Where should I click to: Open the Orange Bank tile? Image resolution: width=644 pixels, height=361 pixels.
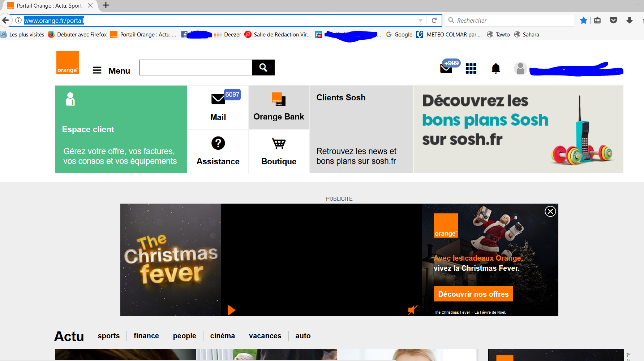click(x=279, y=107)
